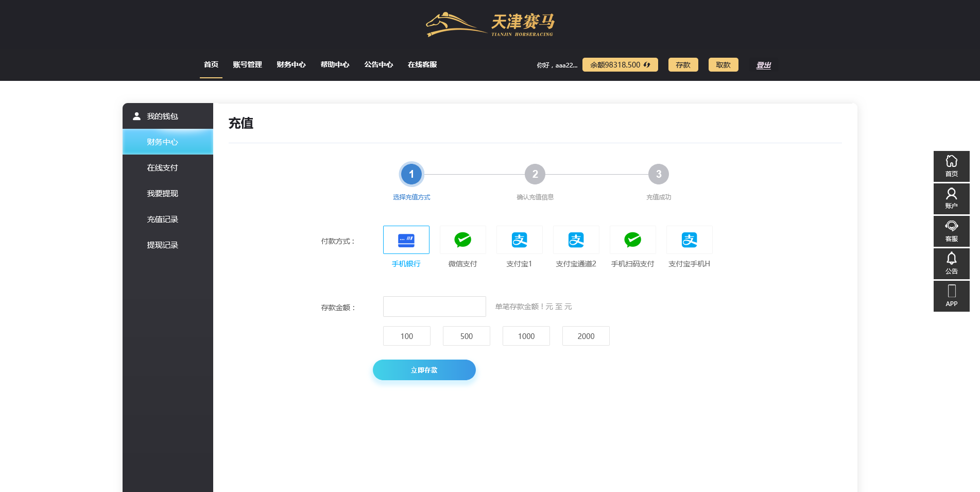Click the 存款金额 amount input field
This screenshot has height=492, width=980.
(x=434, y=306)
